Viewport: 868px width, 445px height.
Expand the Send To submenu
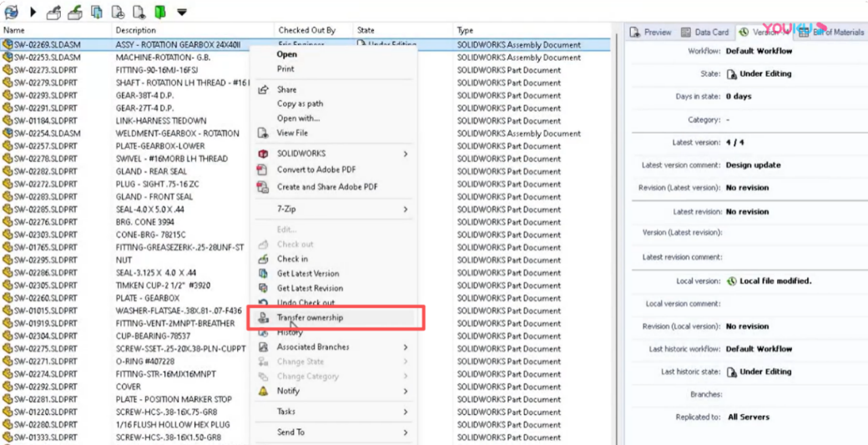(x=406, y=432)
